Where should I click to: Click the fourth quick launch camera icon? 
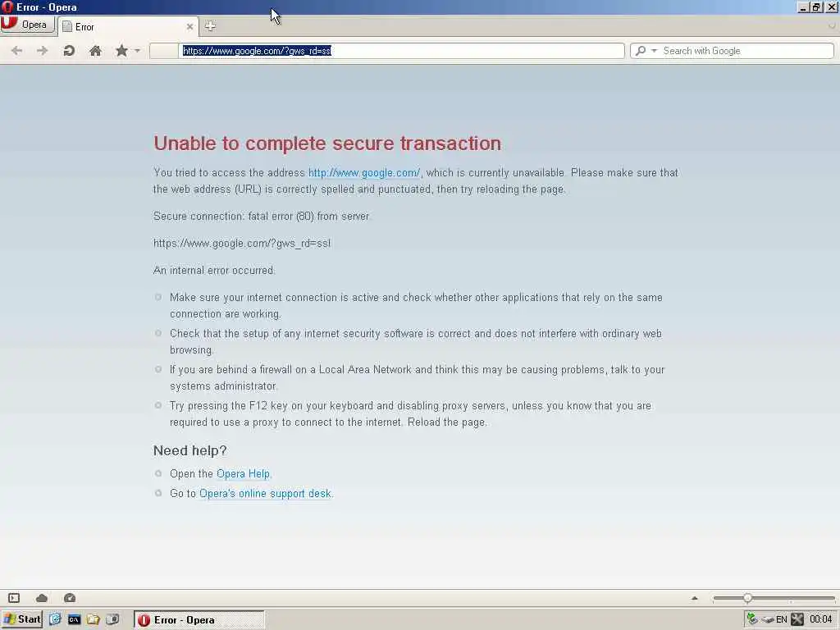point(112,619)
